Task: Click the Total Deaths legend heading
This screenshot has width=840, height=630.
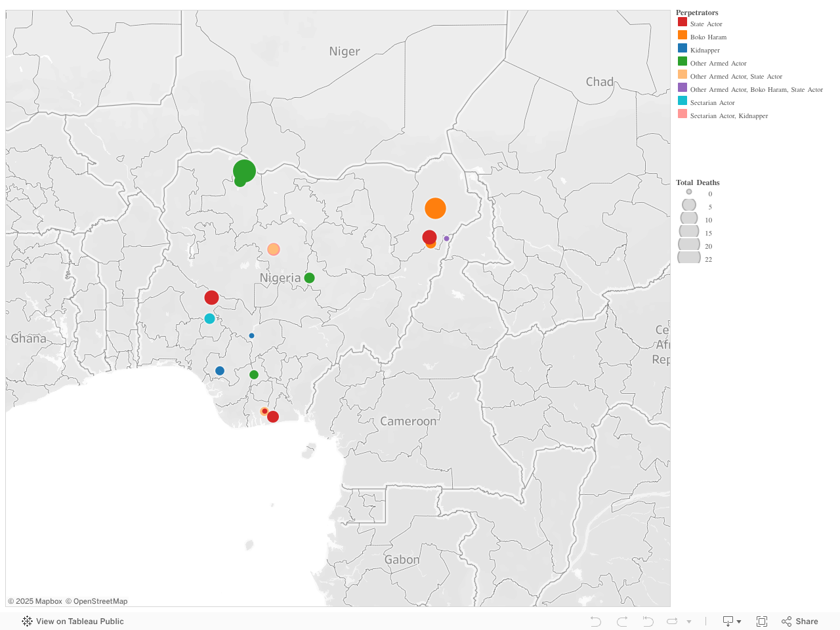Action: pyautogui.click(x=698, y=182)
